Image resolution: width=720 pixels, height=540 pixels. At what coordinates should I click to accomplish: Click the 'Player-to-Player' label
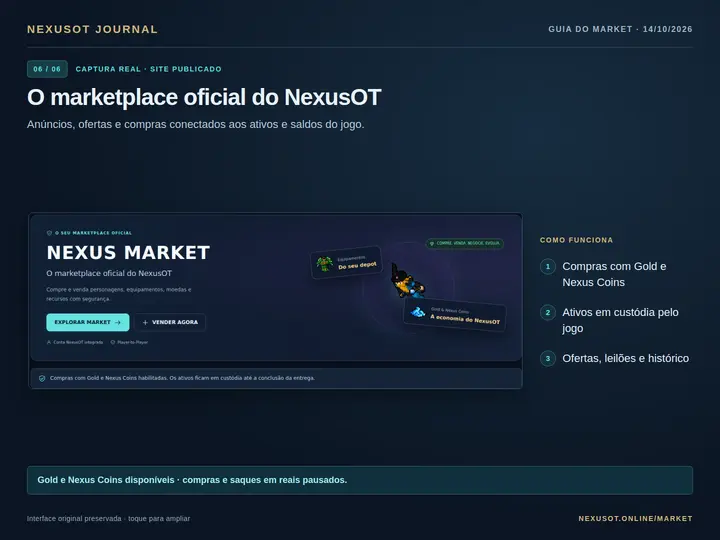click(133, 342)
